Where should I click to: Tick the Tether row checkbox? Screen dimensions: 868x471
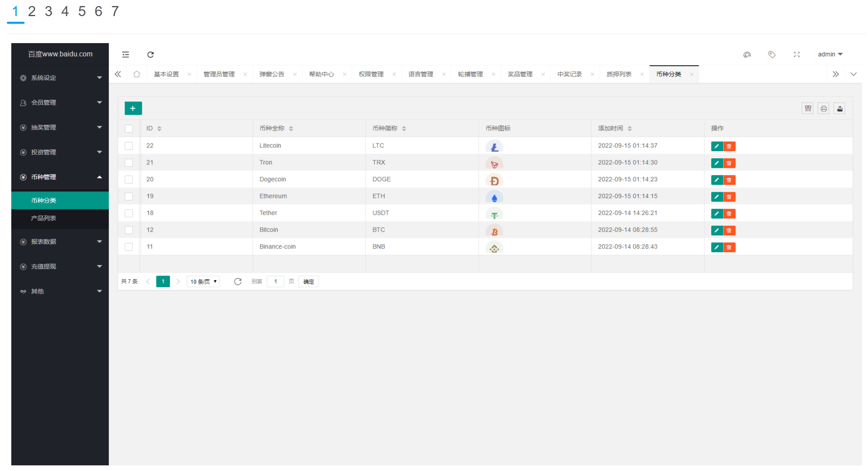pyautogui.click(x=129, y=213)
